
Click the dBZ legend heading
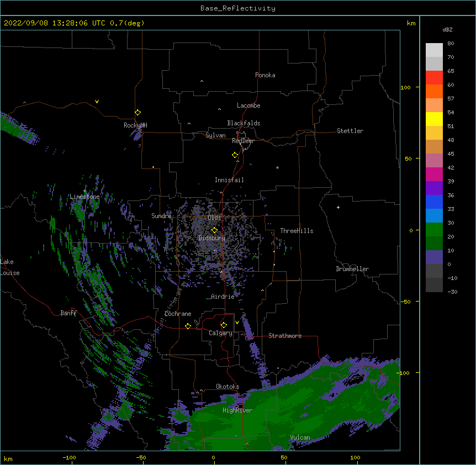(x=447, y=30)
